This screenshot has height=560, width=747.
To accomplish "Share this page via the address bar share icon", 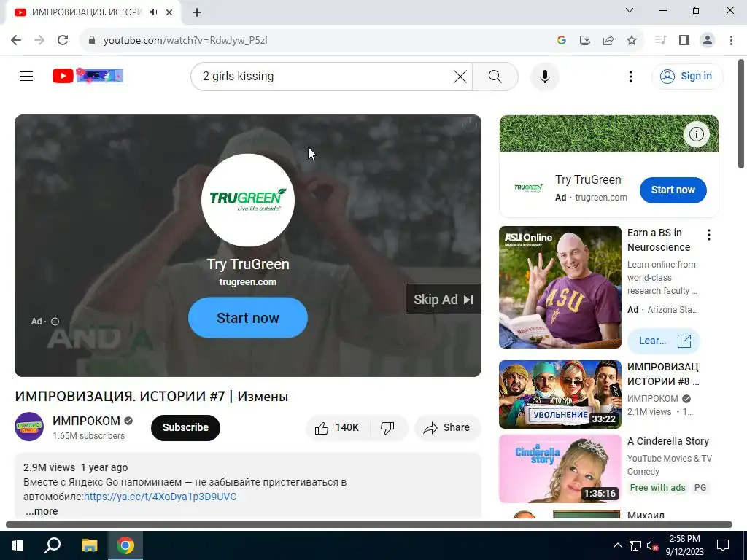I will [x=608, y=40].
